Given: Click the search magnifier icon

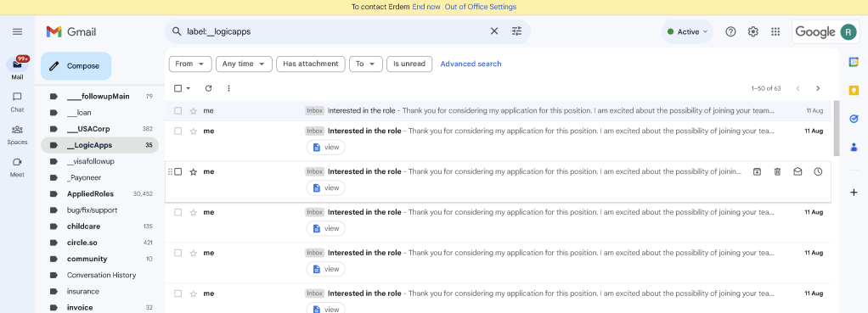Looking at the screenshot, I should [177, 31].
